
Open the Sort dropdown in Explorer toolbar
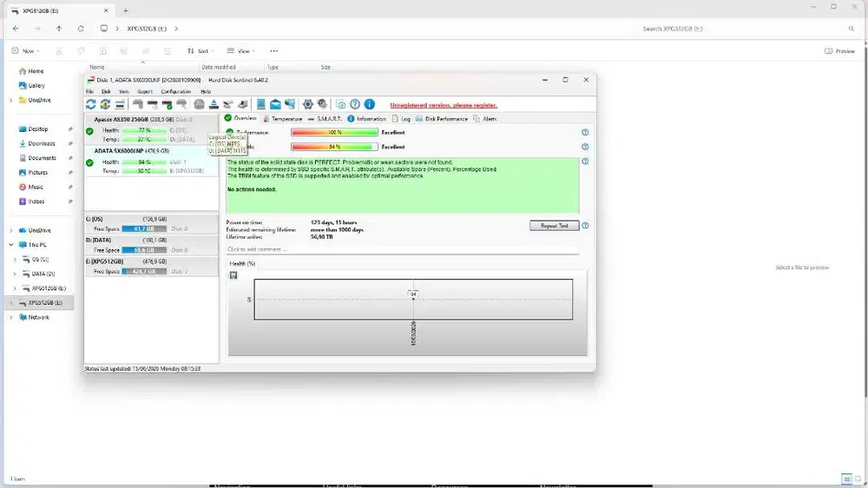[201, 51]
